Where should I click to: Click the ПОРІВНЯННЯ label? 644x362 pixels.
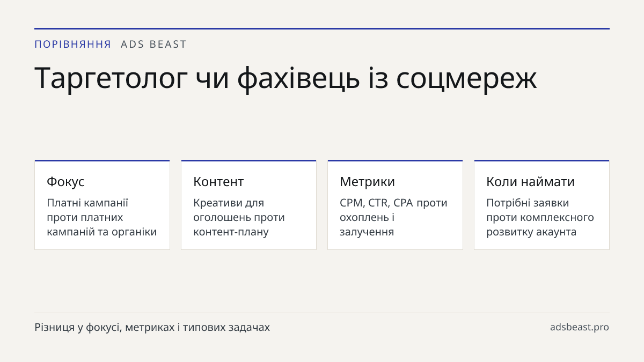[x=73, y=45]
